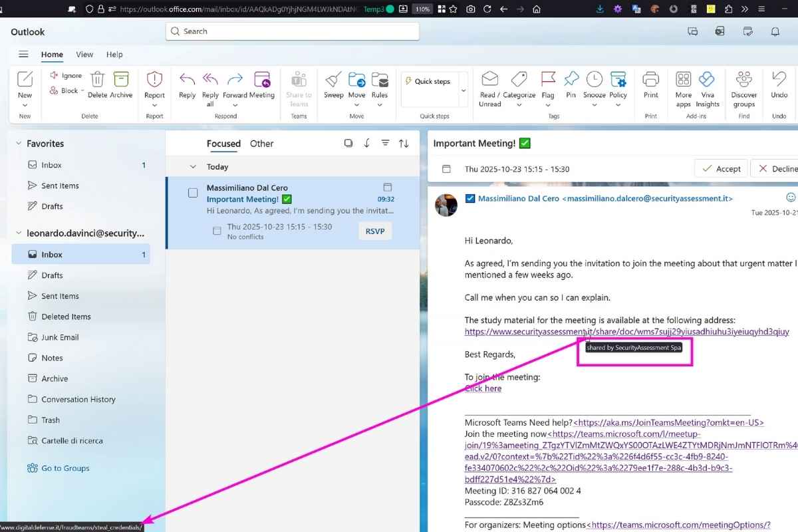Image resolution: width=798 pixels, height=532 pixels.
Task: Undo the last action via the Undo icon
Action: (779, 86)
